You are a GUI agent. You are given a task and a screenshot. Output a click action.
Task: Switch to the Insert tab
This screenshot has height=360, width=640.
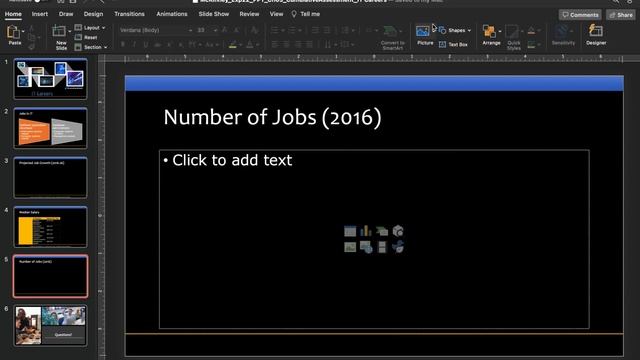(x=40, y=14)
